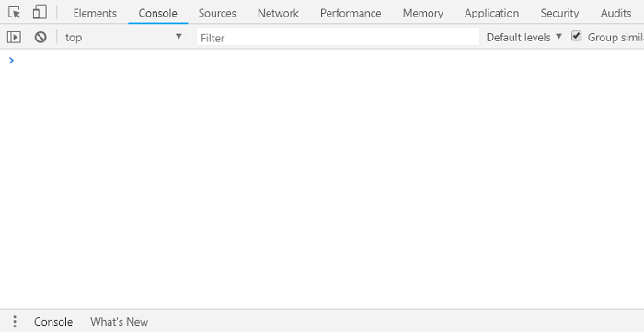This screenshot has height=332, width=644.
Task: Clear the console with the ban icon
Action: point(40,38)
